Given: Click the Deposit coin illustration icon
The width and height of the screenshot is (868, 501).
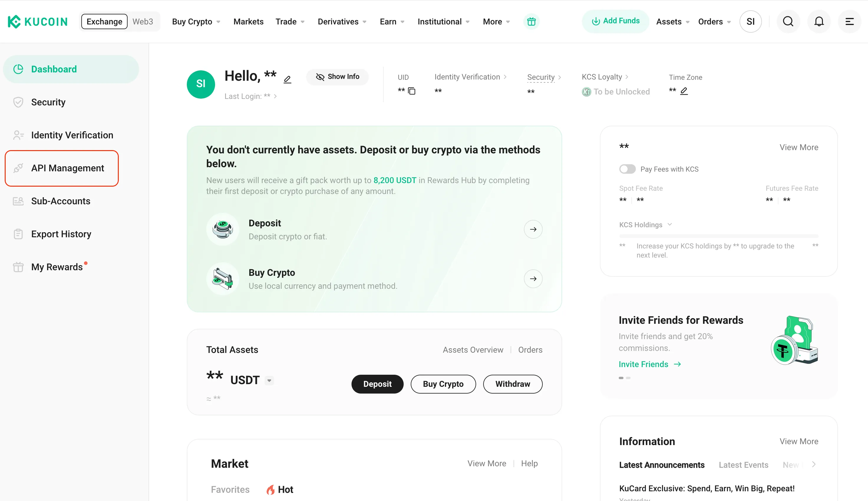Looking at the screenshot, I should click(223, 229).
